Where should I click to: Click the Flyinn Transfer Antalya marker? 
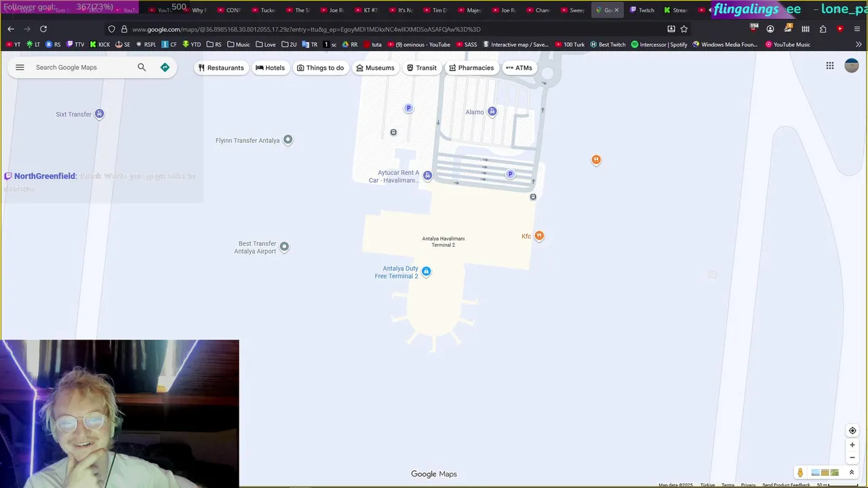click(x=288, y=140)
